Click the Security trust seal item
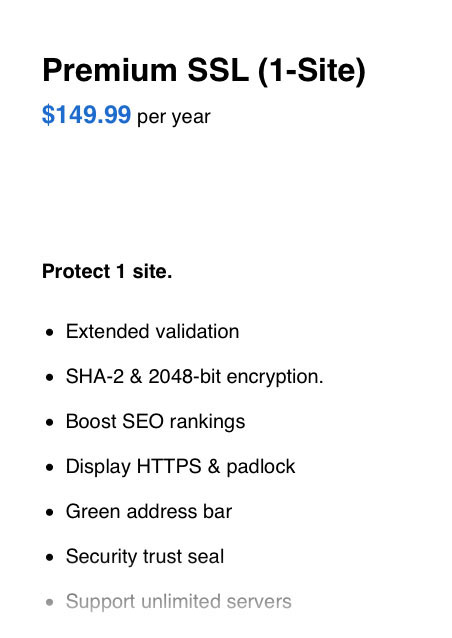 pyautogui.click(x=145, y=557)
